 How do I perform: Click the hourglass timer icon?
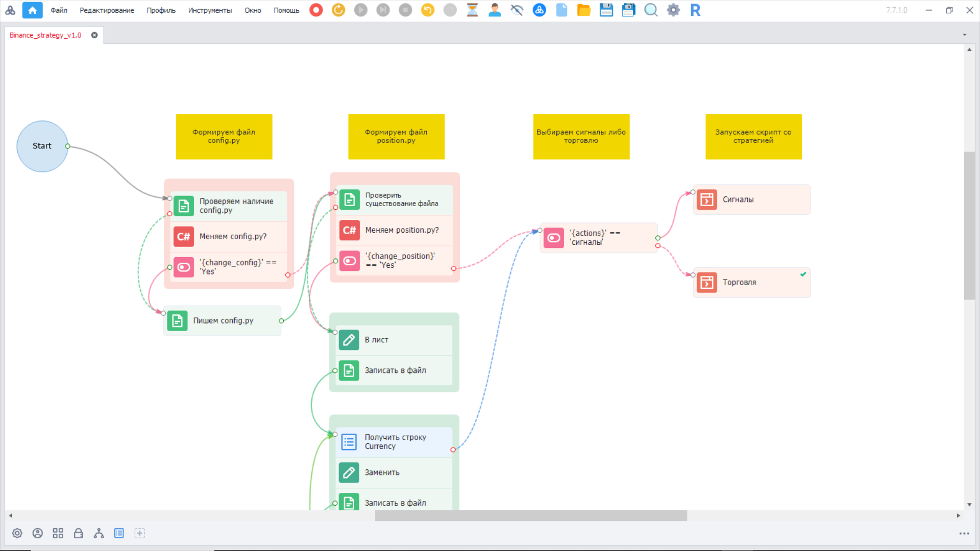coord(472,10)
